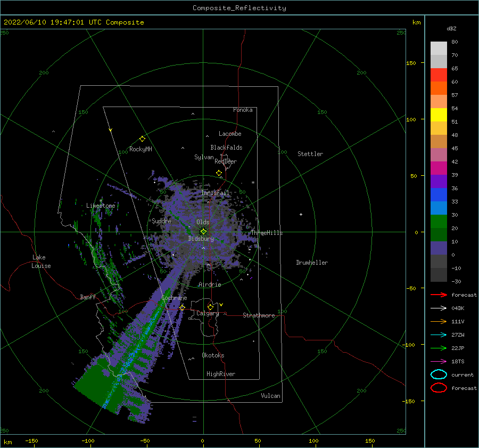Screen dimensions: 479x448
Task: Click the Airdrie label
Action: [210, 284]
